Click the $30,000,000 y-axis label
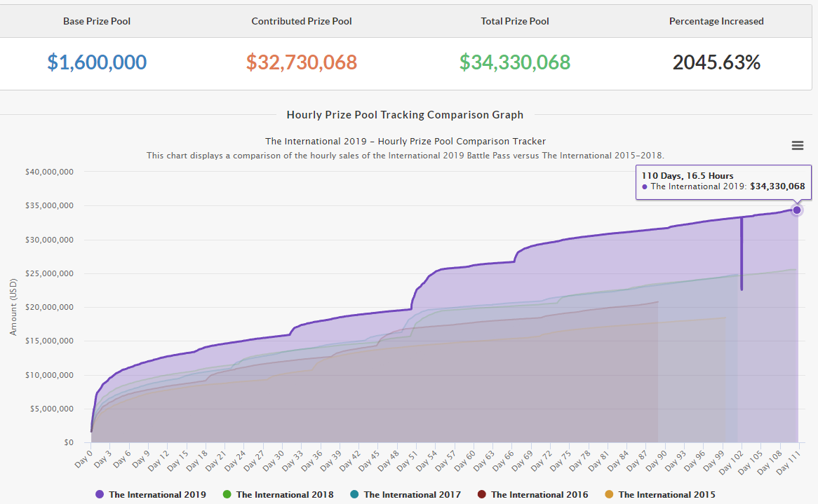This screenshot has height=504, width=818. pyautogui.click(x=50, y=240)
